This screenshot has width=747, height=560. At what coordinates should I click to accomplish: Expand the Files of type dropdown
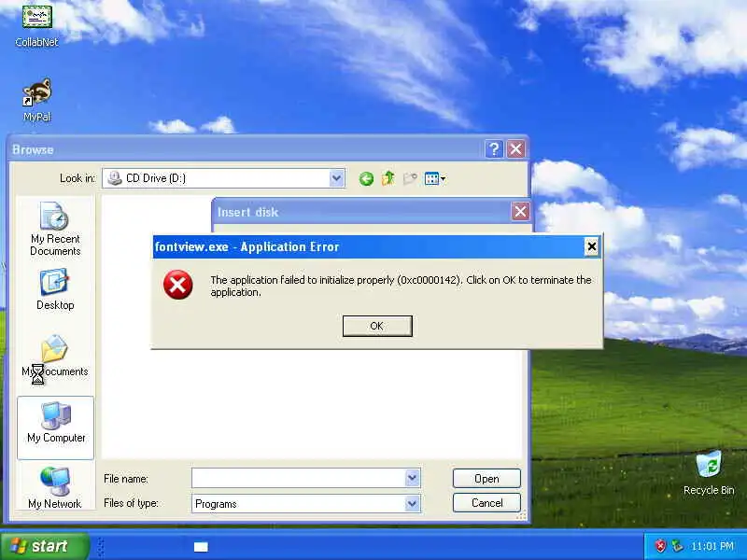tap(413, 503)
